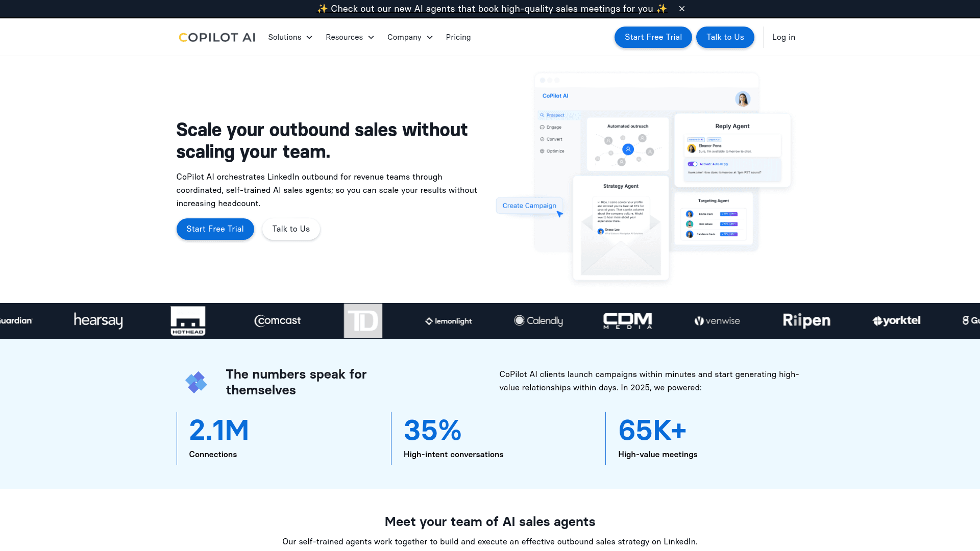Click the TD logo tile
This screenshot has height=551, width=980.
[x=363, y=321]
